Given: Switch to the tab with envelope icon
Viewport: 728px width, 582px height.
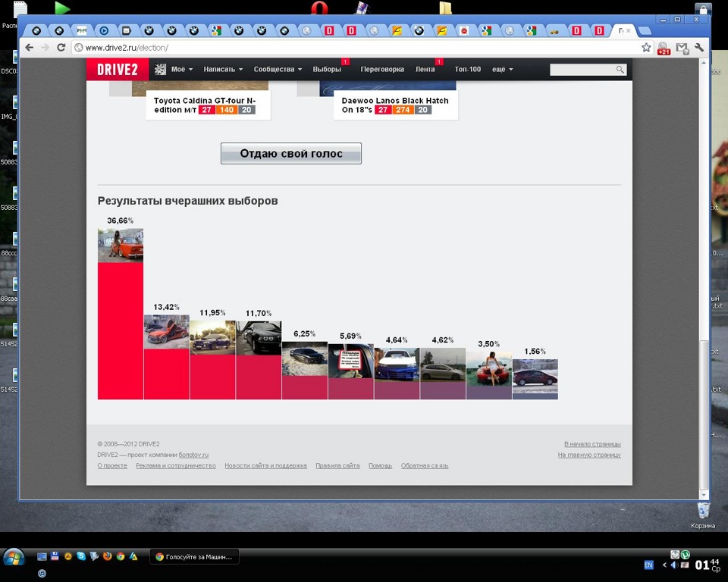Looking at the screenshot, I should [x=127, y=30].
